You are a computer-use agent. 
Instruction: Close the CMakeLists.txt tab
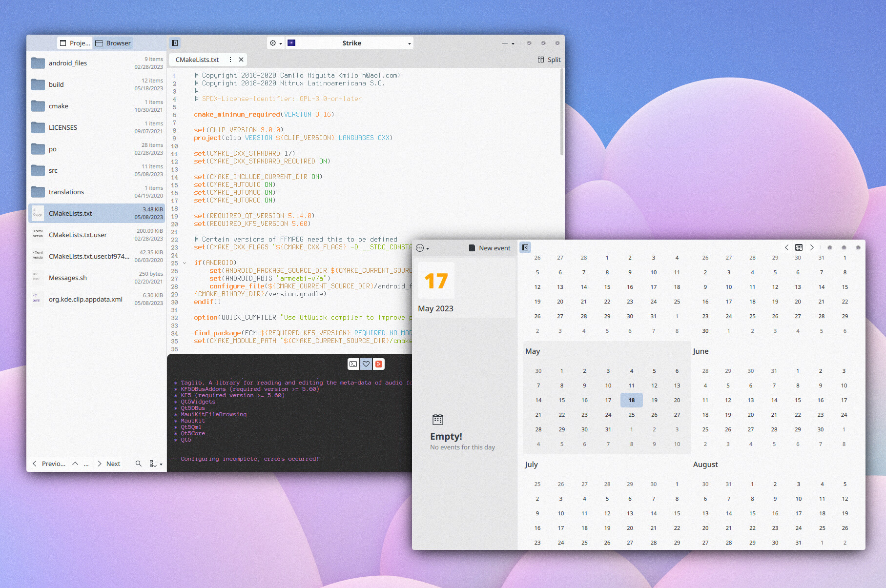[x=241, y=60]
